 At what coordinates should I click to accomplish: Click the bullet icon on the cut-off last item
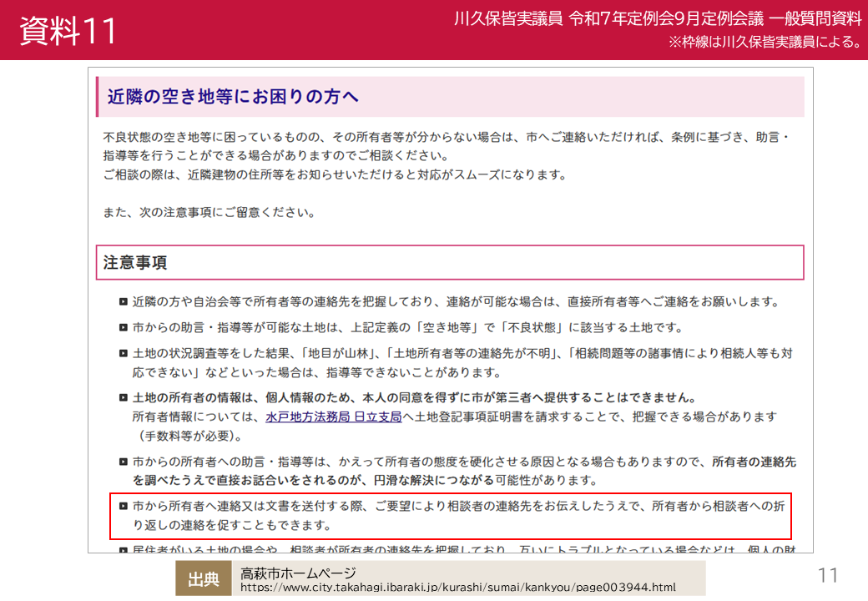[124, 550]
